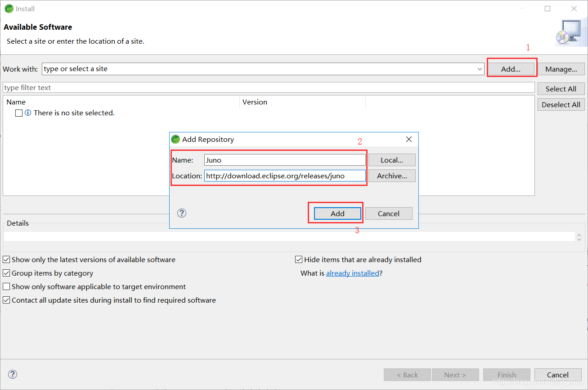Check the box next to 'There is no site selected'
This screenshot has width=588, height=390.
[x=19, y=113]
